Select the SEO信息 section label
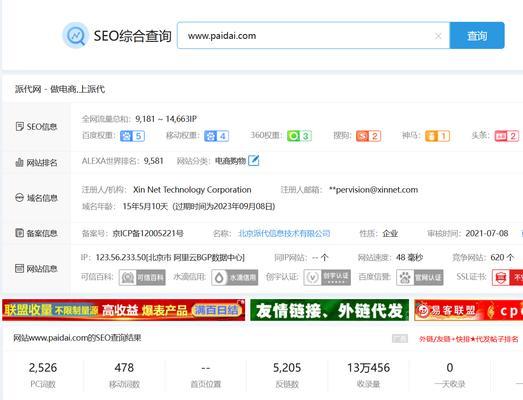 click(37, 127)
